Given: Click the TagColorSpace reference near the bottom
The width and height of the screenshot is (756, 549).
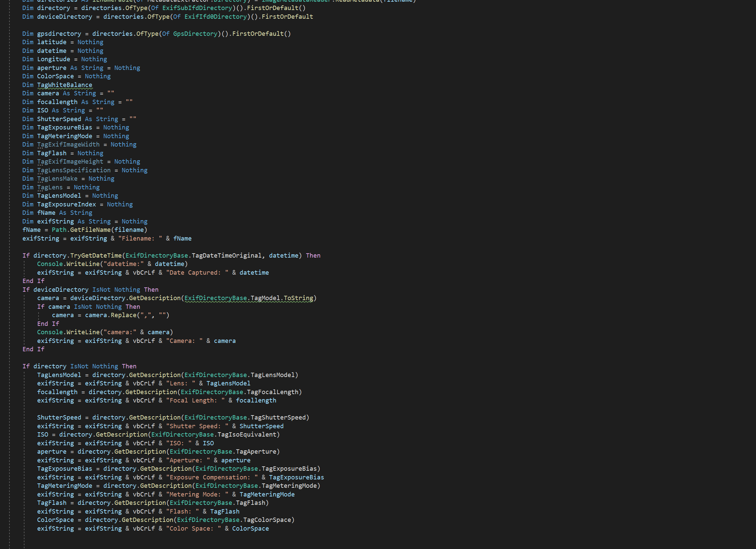Looking at the screenshot, I should click(268, 520).
